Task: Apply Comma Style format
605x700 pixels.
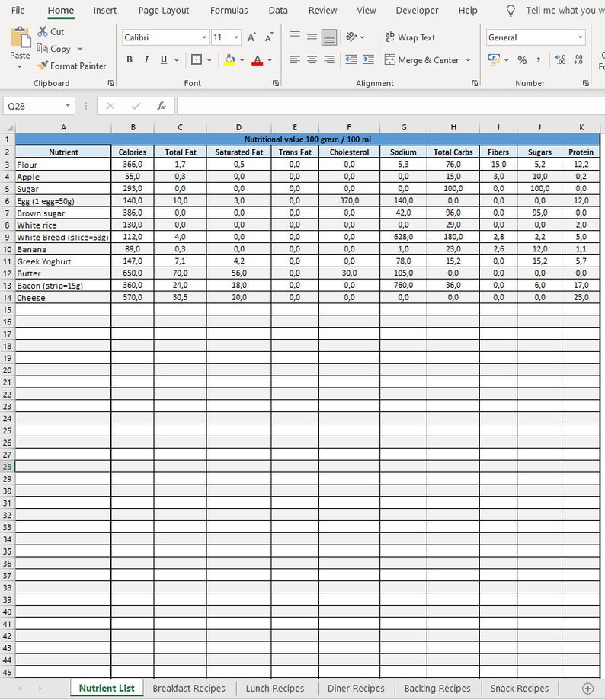Action: click(539, 59)
